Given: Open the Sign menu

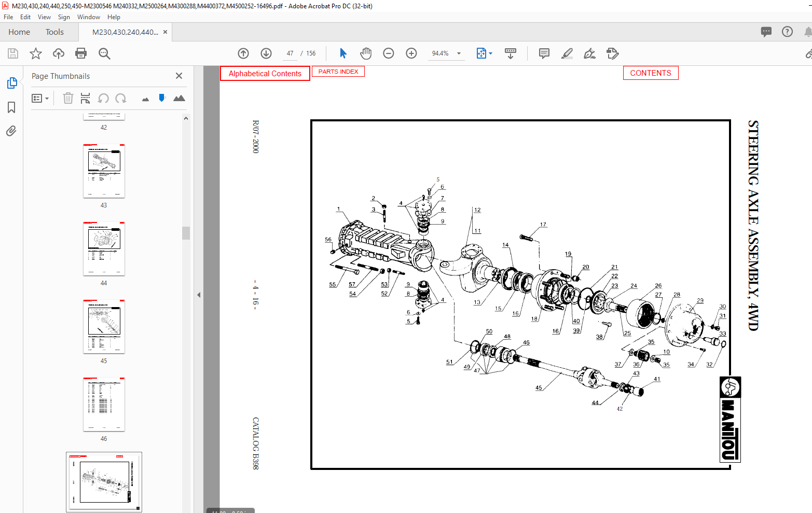Looking at the screenshot, I should coord(64,17).
